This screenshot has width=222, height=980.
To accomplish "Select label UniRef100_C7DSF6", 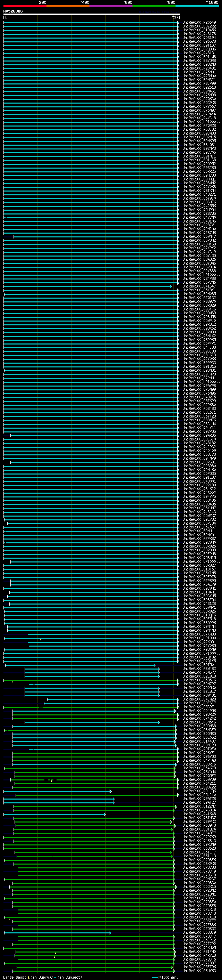I will (x=199, y=860).
